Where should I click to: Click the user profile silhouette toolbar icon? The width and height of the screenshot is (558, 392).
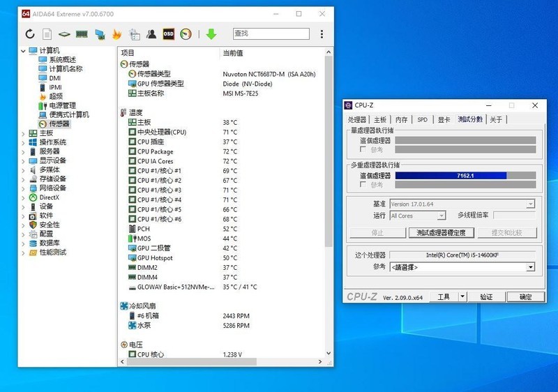click(151, 34)
